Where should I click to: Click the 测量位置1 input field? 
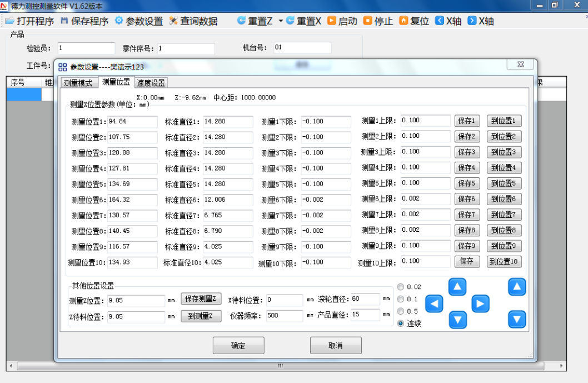pos(132,121)
